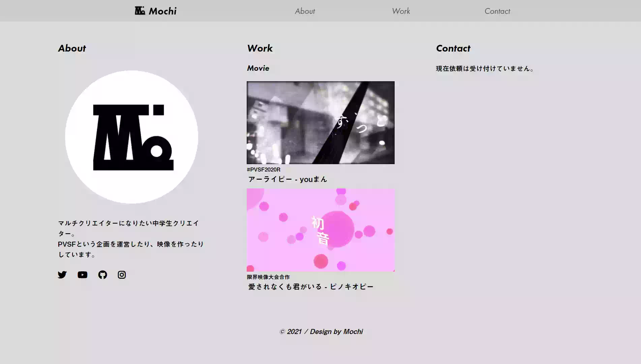Viewport: 641px width, 364px height.
Task: Click the small Mochi logo in header
Action: point(140,11)
